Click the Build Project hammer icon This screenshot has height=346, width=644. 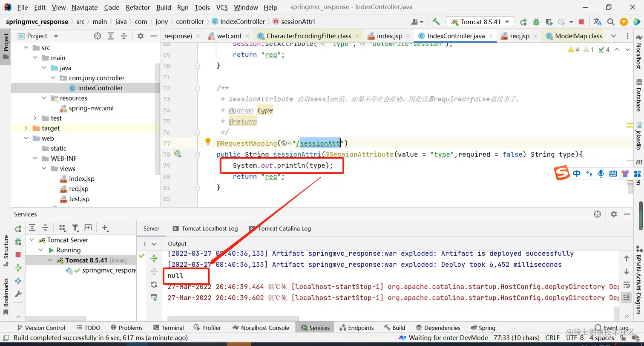[x=436, y=22]
